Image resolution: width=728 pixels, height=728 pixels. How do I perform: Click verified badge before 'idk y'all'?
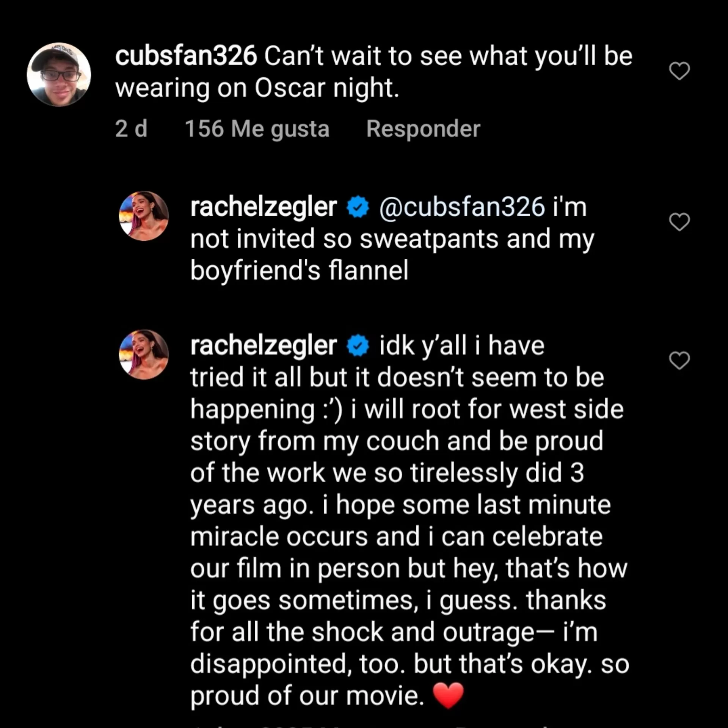click(358, 345)
